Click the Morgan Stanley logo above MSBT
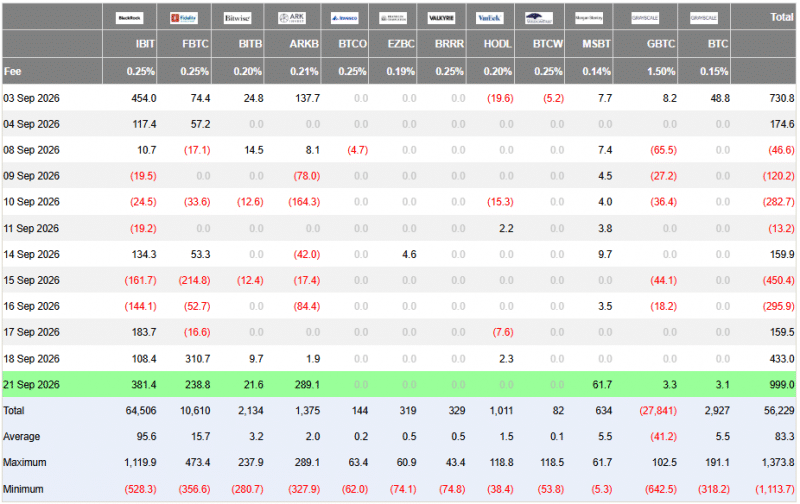 [x=589, y=18]
